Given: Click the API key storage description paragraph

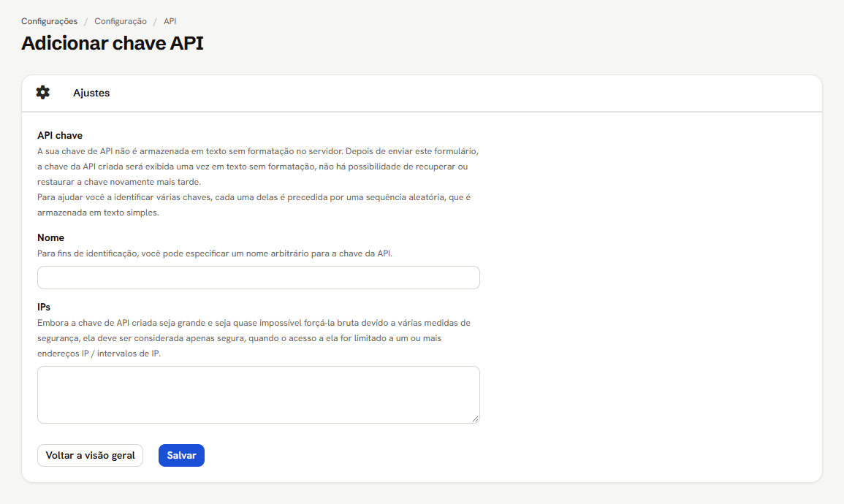Looking at the screenshot, I should click(258, 167).
